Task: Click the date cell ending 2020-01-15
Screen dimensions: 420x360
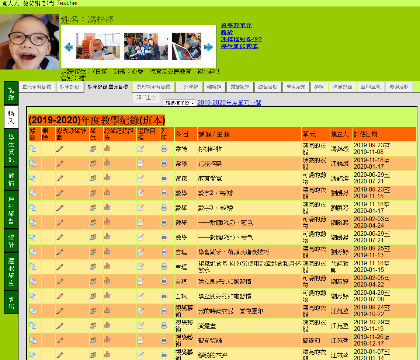Action: 384,266
